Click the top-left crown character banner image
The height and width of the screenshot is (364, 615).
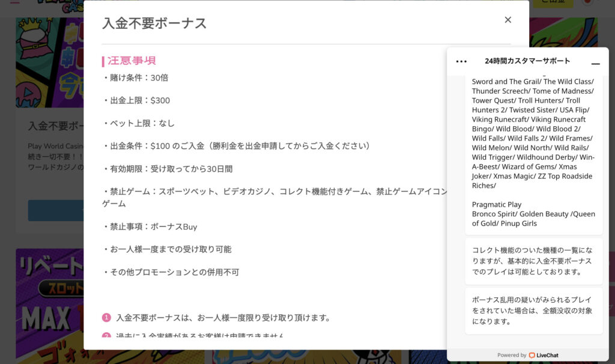point(50,62)
